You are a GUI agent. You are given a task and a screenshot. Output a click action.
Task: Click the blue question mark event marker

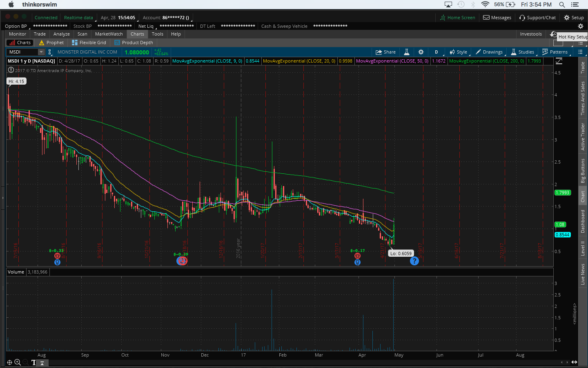pos(414,261)
